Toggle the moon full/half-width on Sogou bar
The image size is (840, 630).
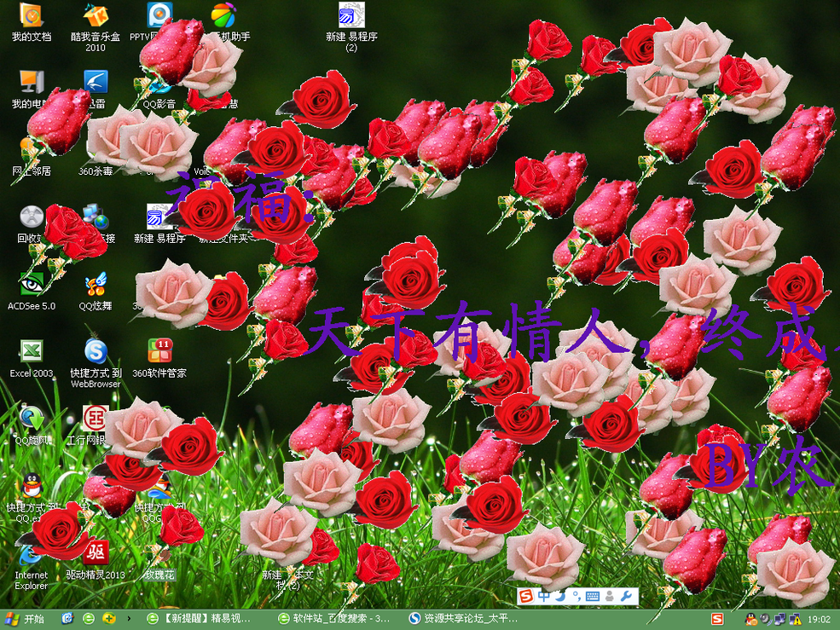tap(559, 596)
